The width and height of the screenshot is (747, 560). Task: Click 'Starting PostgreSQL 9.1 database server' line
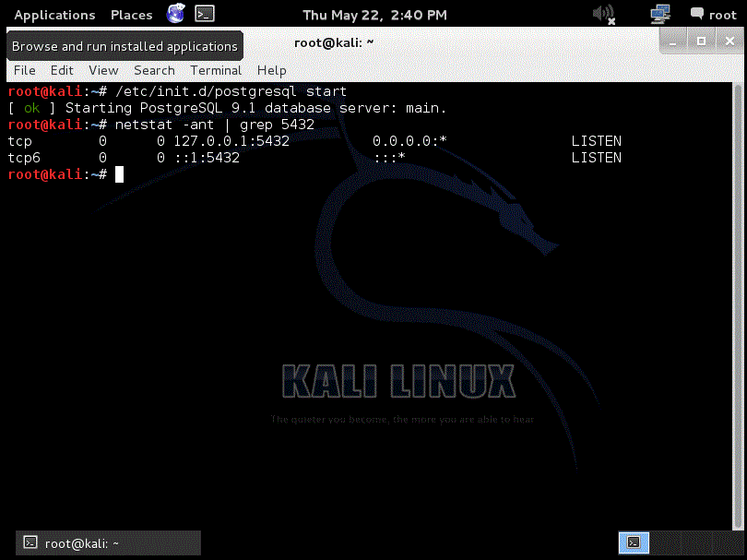(255, 108)
